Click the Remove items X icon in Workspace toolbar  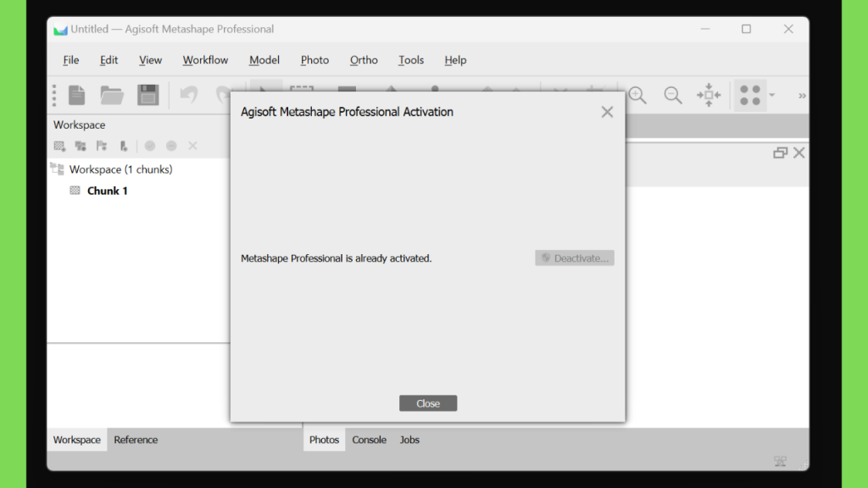point(192,146)
